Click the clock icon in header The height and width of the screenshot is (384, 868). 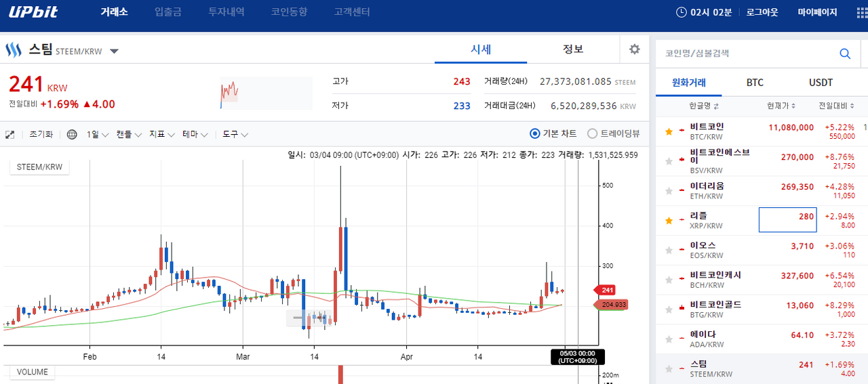(x=682, y=12)
